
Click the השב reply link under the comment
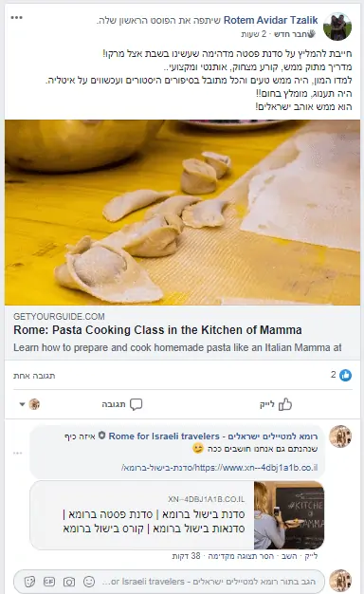pos(289,556)
